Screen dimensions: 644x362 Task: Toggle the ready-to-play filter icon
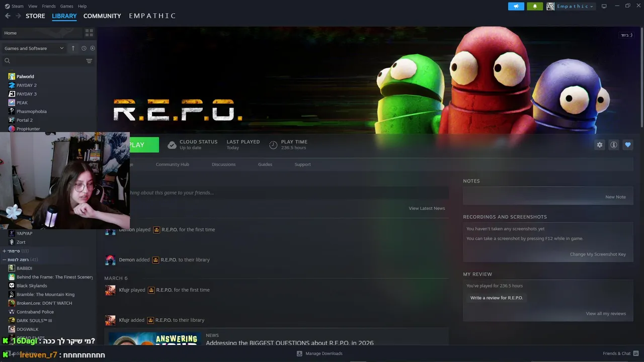point(93,48)
